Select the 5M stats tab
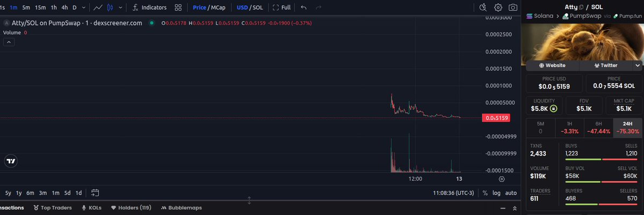This screenshot has width=644, height=215. [540, 128]
